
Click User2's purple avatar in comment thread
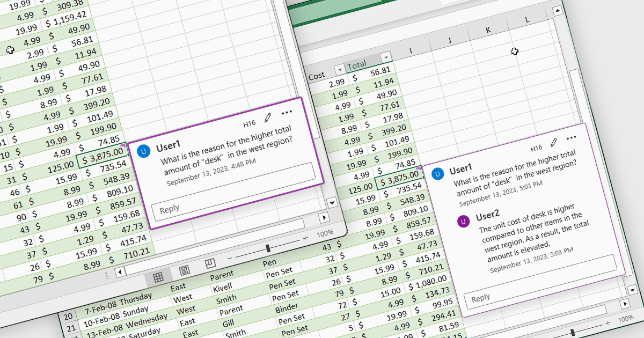click(463, 221)
